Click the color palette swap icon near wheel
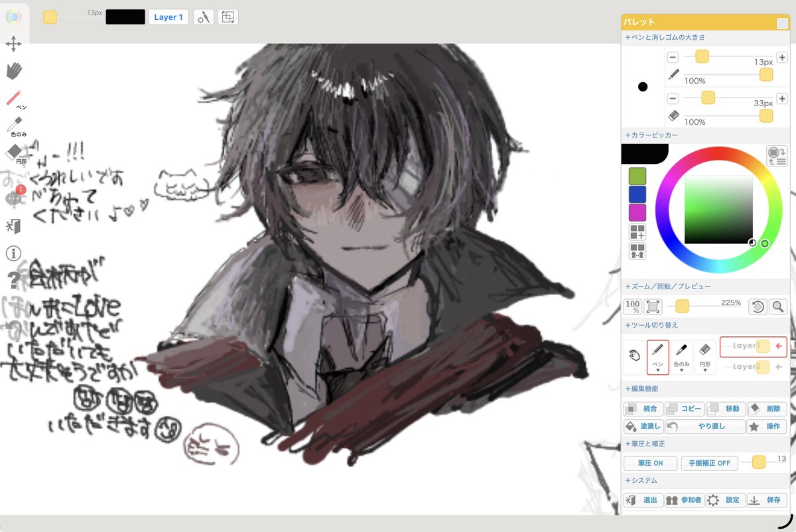Image resolution: width=796 pixels, height=532 pixels. click(776, 157)
